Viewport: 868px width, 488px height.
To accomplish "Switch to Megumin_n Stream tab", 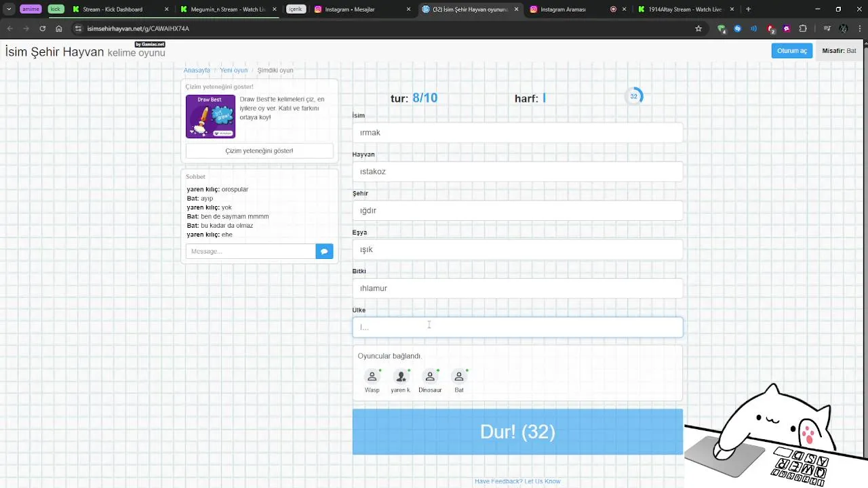I will click(x=227, y=9).
